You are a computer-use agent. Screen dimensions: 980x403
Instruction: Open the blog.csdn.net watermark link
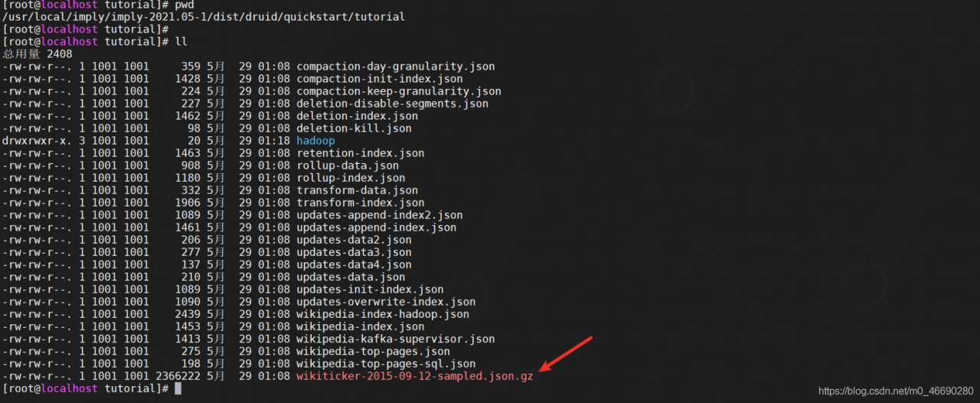click(896, 392)
